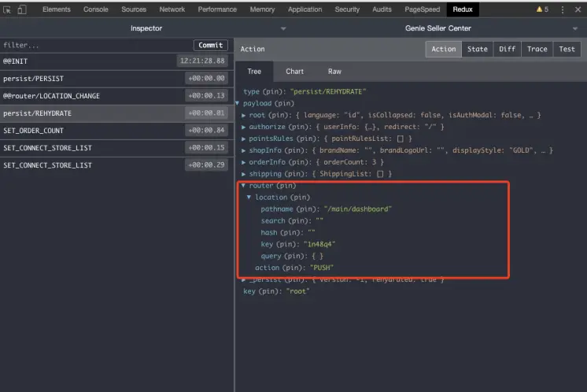The image size is (587, 392).
Task: Focus the action filter input
Action: tap(95, 46)
